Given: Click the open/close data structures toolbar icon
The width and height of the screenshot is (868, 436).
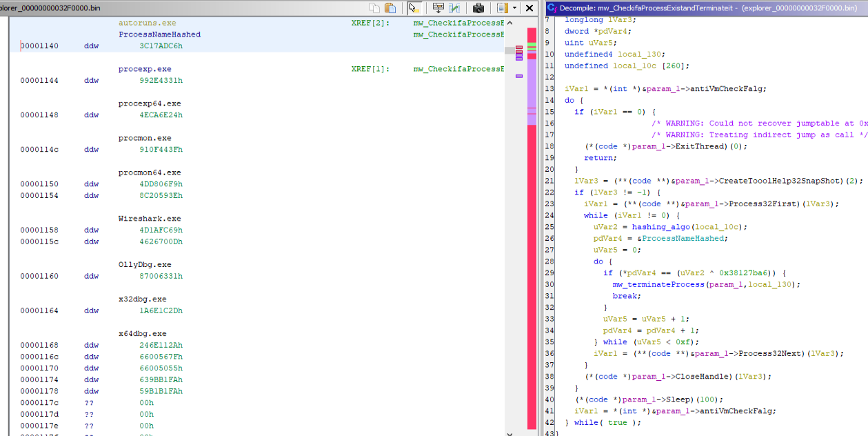Looking at the screenshot, I should pyautogui.click(x=439, y=7).
